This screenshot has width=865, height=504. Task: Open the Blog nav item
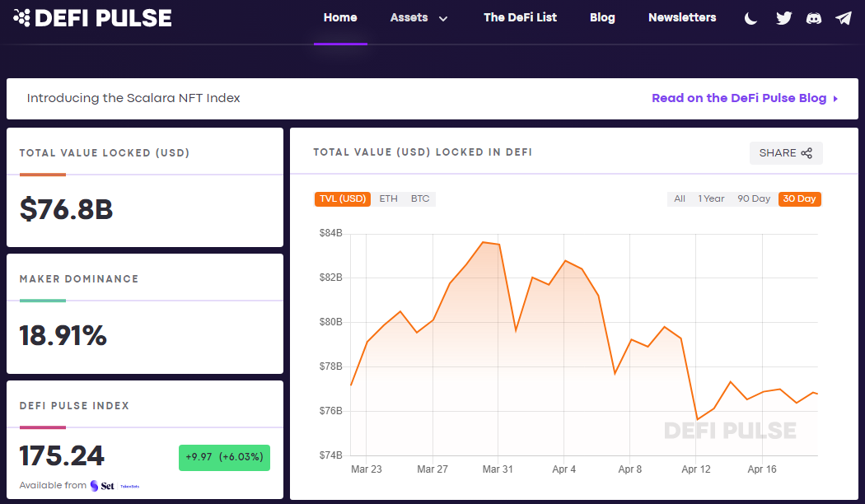pos(602,17)
